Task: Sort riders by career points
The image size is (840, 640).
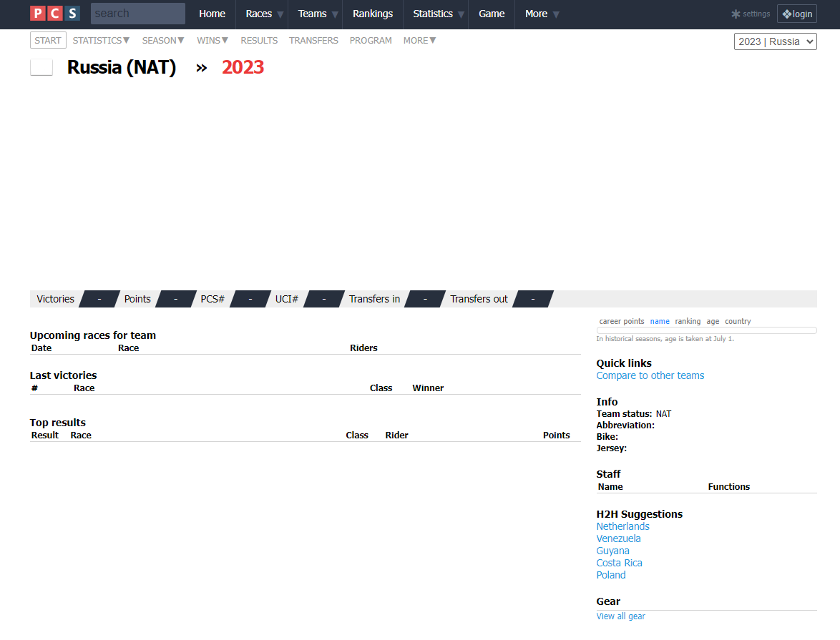Action: click(x=622, y=321)
